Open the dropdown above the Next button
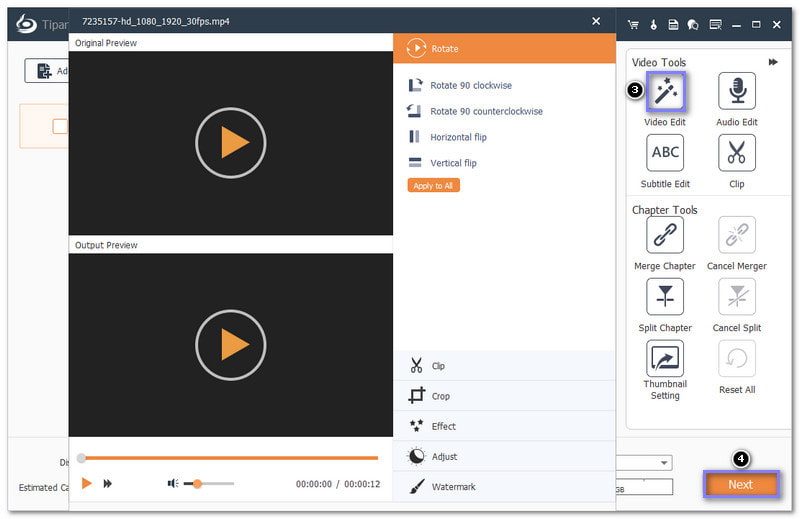This screenshot has width=800, height=519. click(x=664, y=463)
